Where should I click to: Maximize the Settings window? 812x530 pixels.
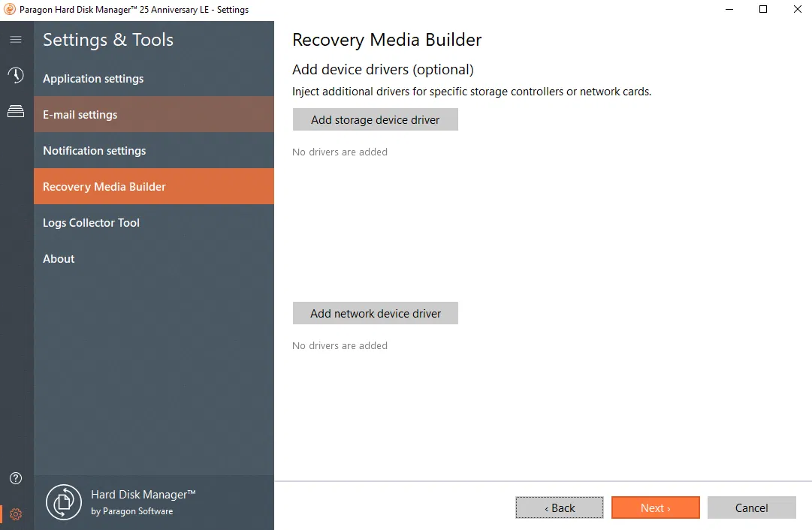[x=763, y=9]
